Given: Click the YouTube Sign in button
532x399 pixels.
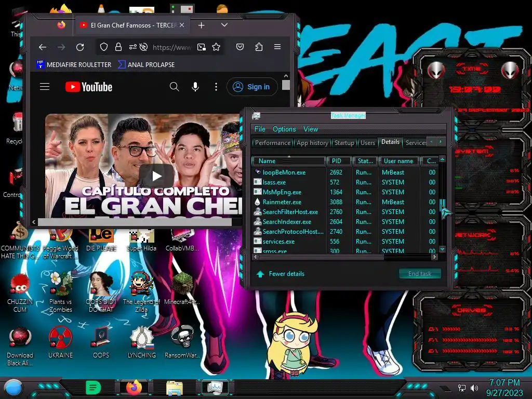Looking at the screenshot, I should [252, 87].
